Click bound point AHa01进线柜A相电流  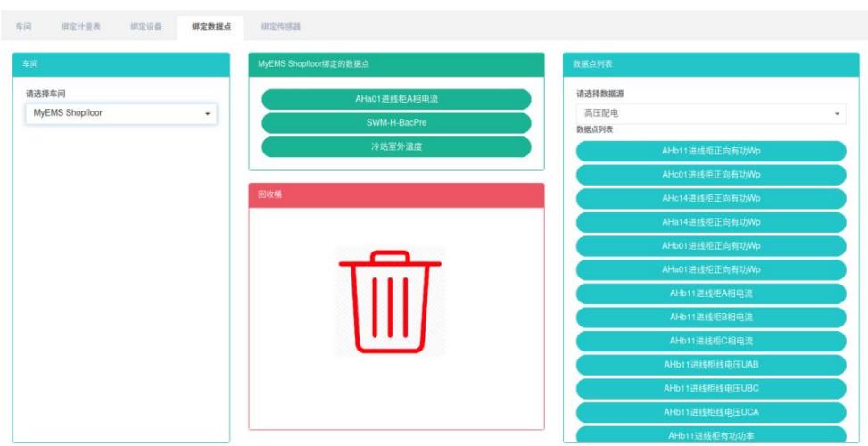pyautogui.click(x=396, y=99)
